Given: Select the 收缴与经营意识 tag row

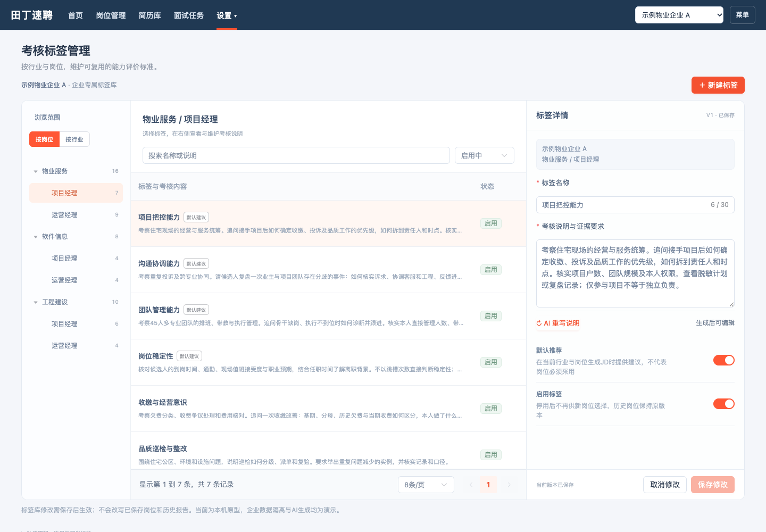Looking at the screenshot, I should tap(328, 409).
